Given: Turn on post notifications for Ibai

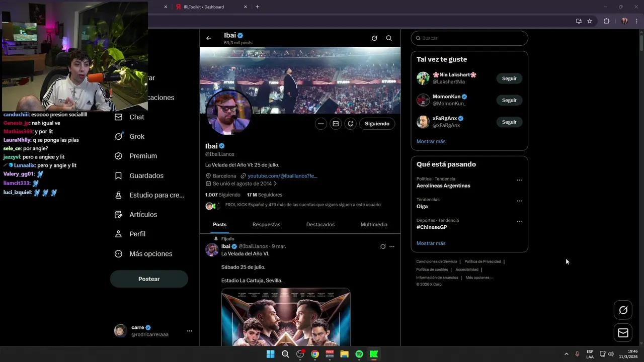Looking at the screenshot, I should tap(351, 124).
